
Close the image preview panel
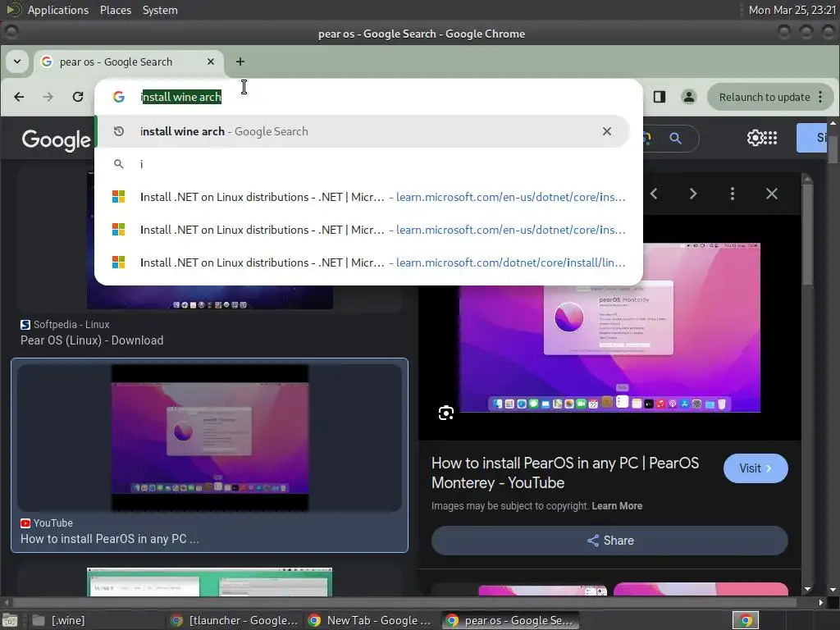[x=771, y=194]
